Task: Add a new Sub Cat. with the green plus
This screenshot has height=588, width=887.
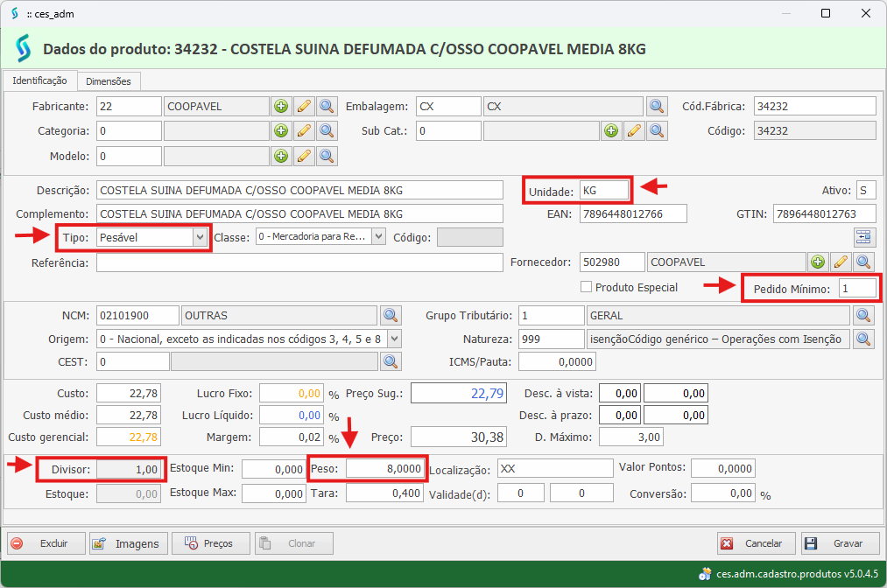Action: (611, 130)
